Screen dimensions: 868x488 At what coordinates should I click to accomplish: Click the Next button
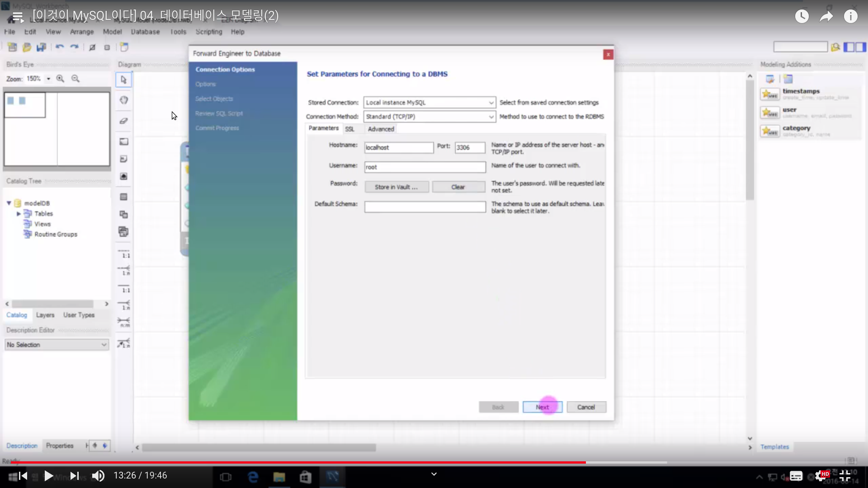(542, 407)
